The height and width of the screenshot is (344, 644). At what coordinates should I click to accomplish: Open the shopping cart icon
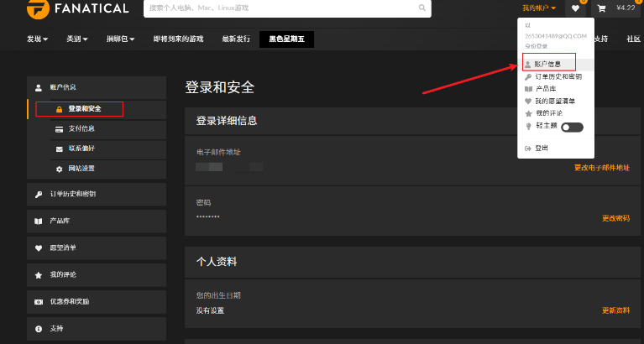[601, 8]
